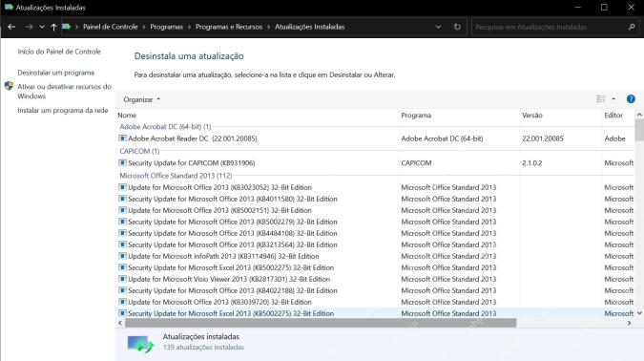The image size is (644, 361).
Task: Open the address bar history dropdown
Action: [x=438, y=27]
